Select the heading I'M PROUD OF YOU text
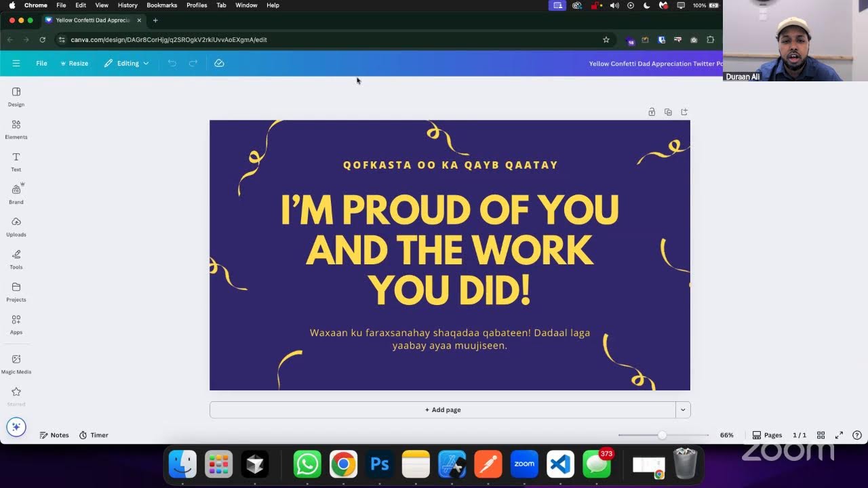Viewport: 868px width, 488px height. coord(450,250)
